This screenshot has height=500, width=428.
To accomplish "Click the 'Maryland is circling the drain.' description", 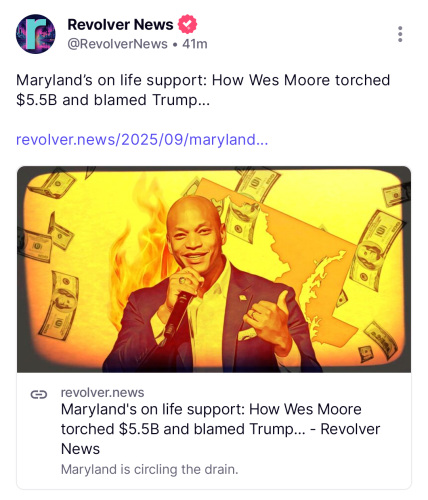I will point(150,469).
